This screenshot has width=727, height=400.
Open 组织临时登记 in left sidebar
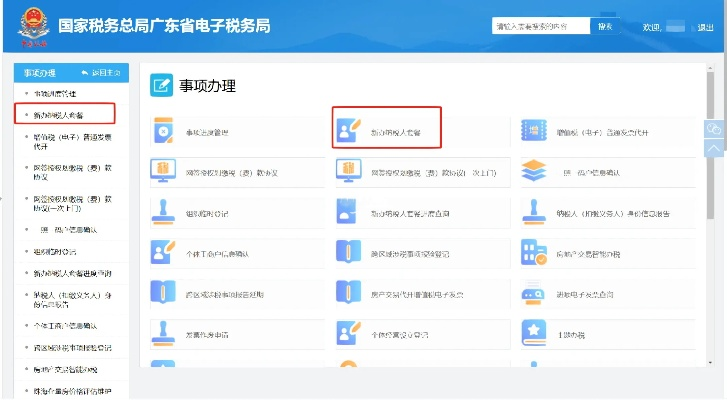click(x=55, y=252)
